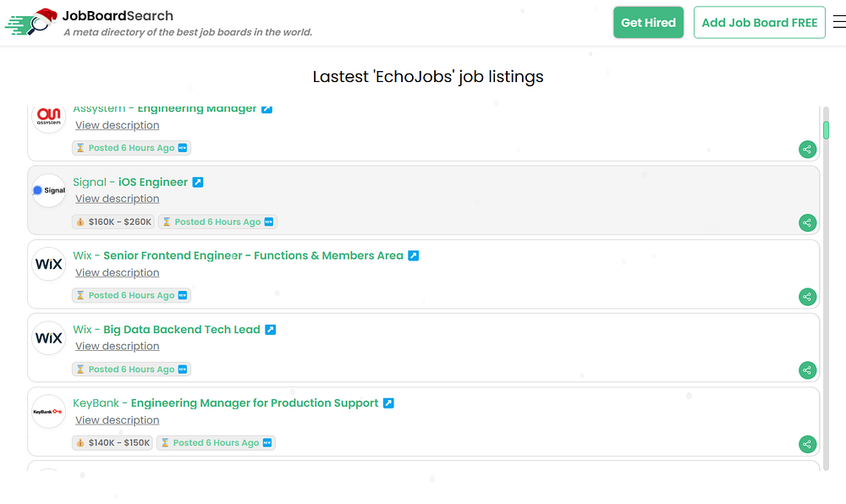The height and width of the screenshot is (504, 846).
Task: Click the hourglass icon on Wix Big Data listing
Action: point(80,370)
